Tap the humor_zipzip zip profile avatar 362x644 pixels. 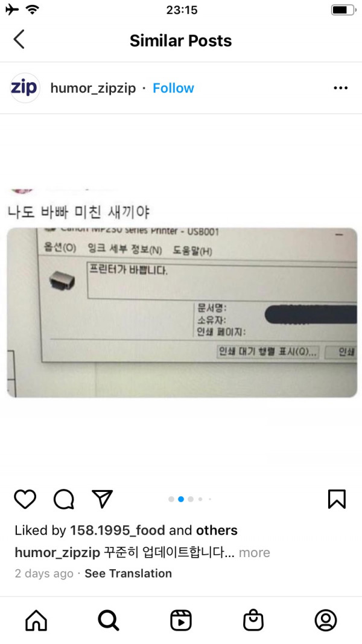(25, 88)
